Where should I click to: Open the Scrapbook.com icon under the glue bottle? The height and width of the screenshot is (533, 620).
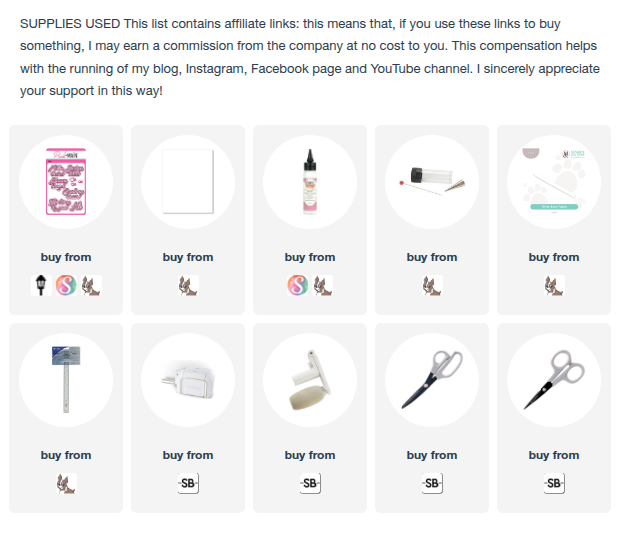coord(297,285)
